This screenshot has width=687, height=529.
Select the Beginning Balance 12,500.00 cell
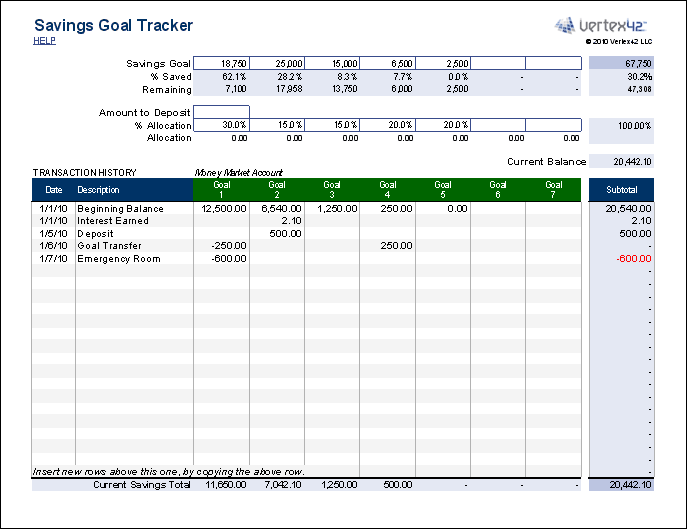(x=222, y=208)
